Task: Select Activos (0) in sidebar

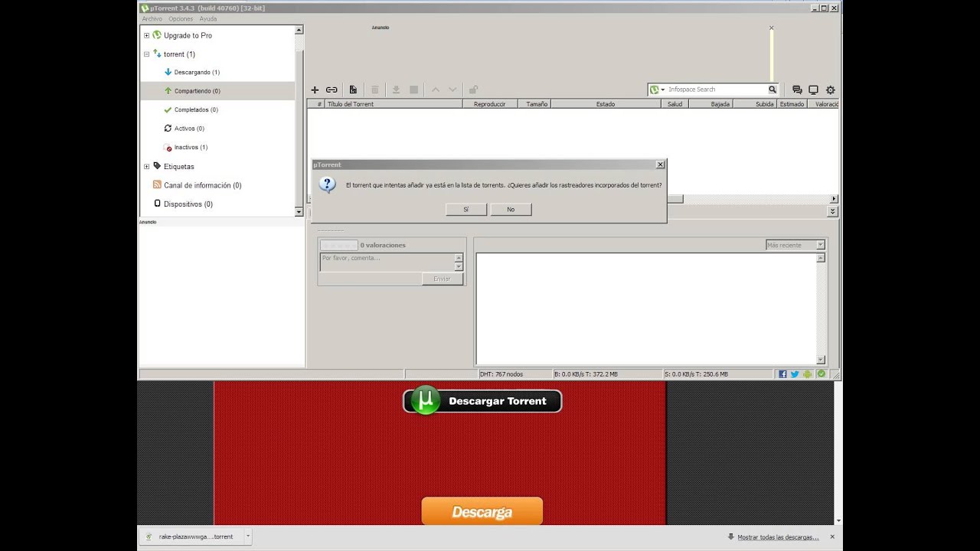Action: coord(189,129)
